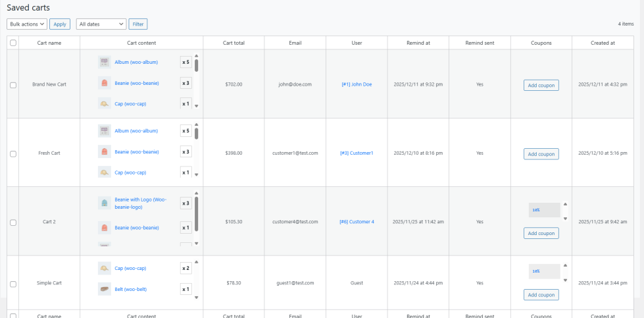This screenshot has width=644, height=318.
Task: Open the Bulk actions dropdown
Action: 27,24
